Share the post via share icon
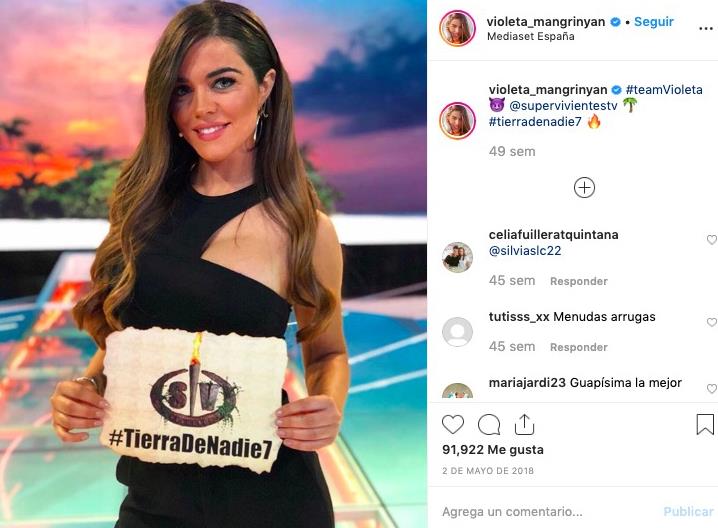Screen dimensions: 718x528 point(524,424)
